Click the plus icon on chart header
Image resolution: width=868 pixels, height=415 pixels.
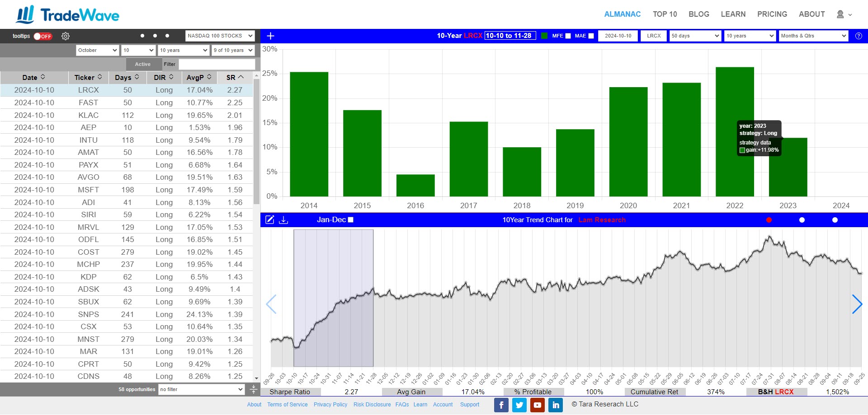point(270,36)
